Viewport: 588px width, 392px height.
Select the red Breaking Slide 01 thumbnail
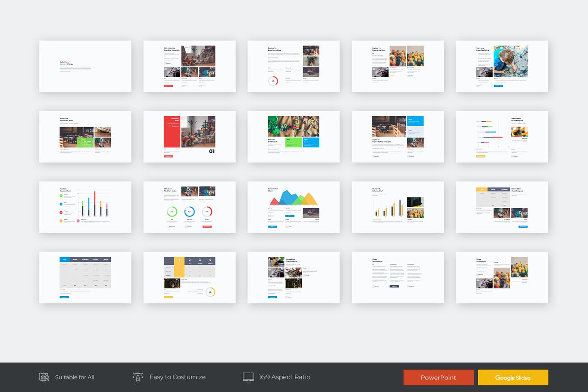[x=189, y=137]
